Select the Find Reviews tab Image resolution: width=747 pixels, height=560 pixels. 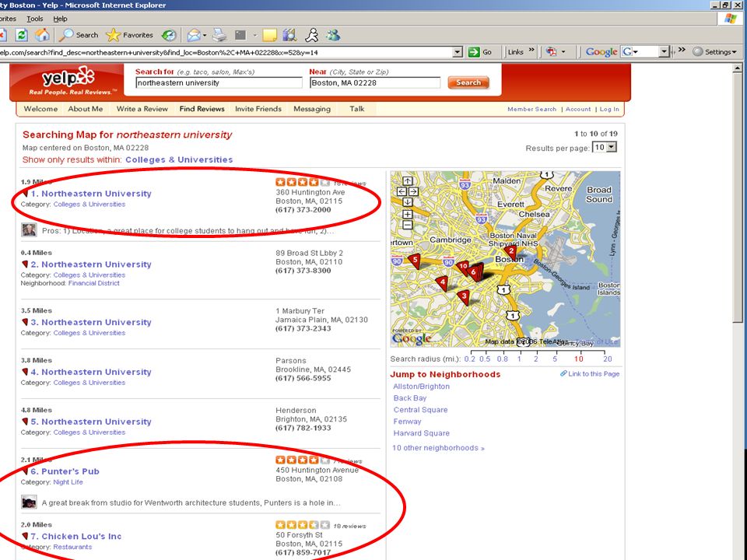tap(202, 109)
